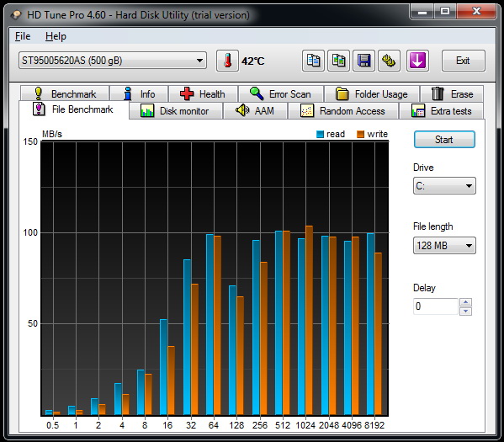Click the purple down-arrow tray icon
The width and height of the screenshot is (504, 442).
tap(417, 61)
